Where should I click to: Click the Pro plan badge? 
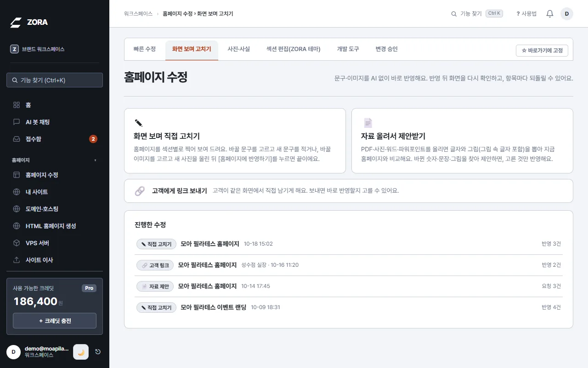pos(89,288)
